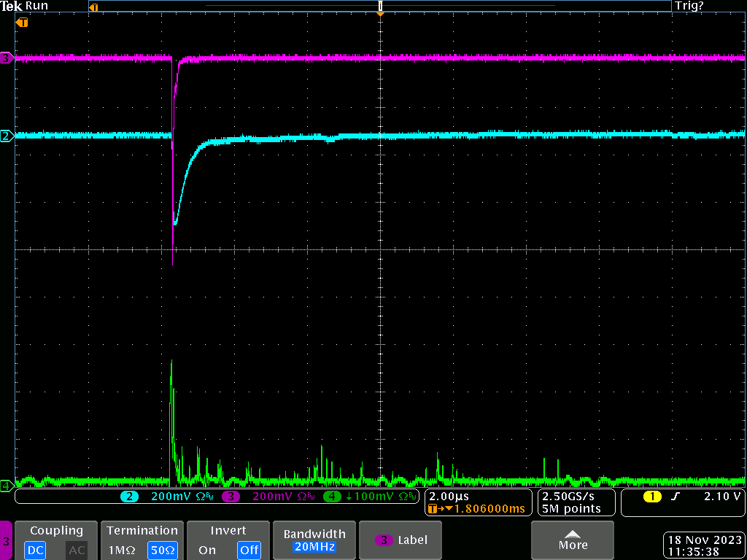Set coupling to DC
Viewport: 747px width, 560px height.
tap(35, 550)
